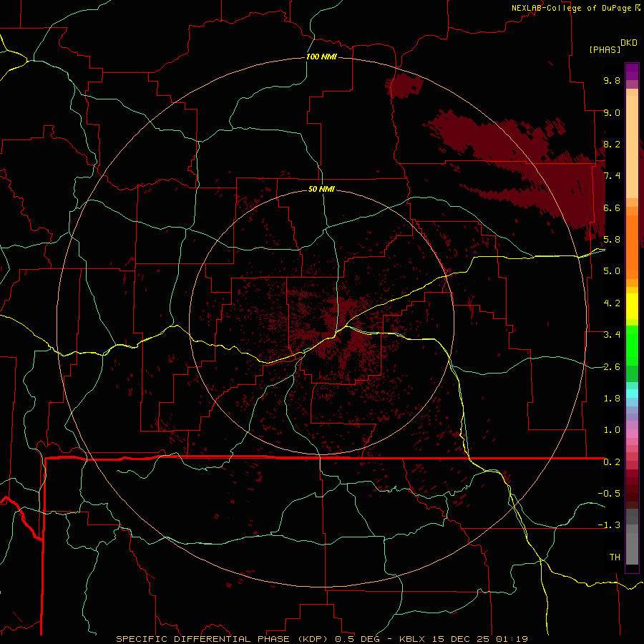Click the -1.3 scale value

click(609, 525)
